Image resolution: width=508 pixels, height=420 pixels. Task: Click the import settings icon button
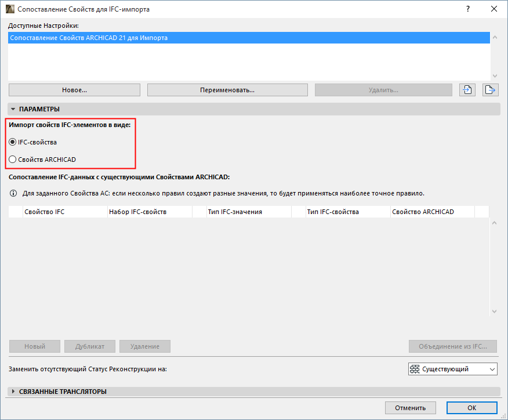[x=467, y=90]
